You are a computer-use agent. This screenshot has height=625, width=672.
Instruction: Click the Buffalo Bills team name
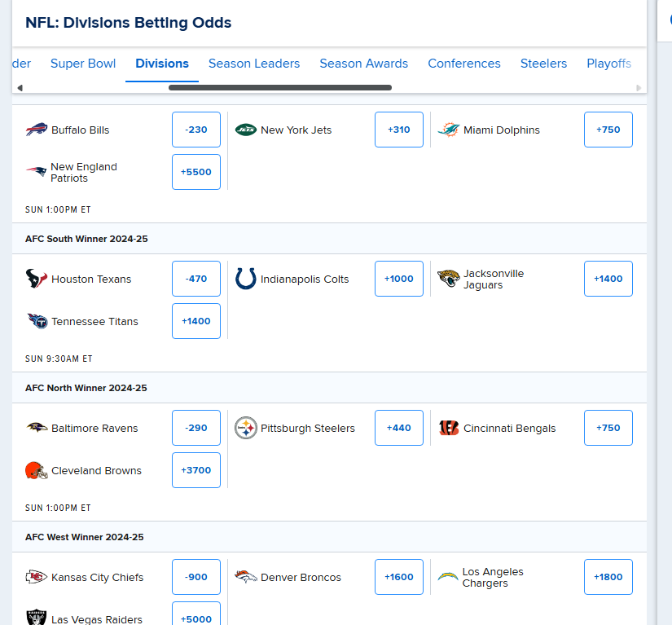[80, 130]
